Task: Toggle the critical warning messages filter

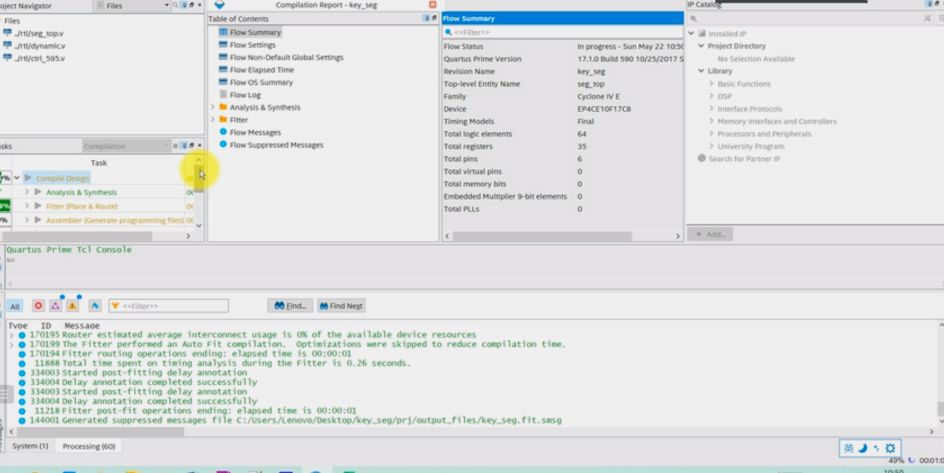Action: [55, 306]
